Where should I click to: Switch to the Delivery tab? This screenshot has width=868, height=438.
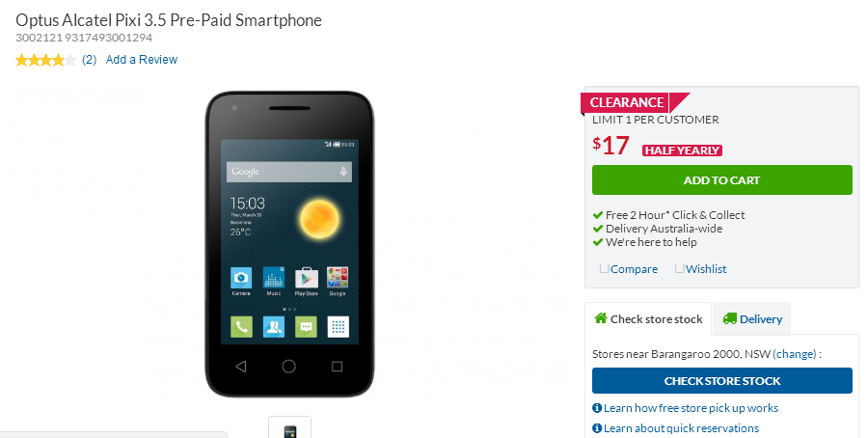coord(751,319)
